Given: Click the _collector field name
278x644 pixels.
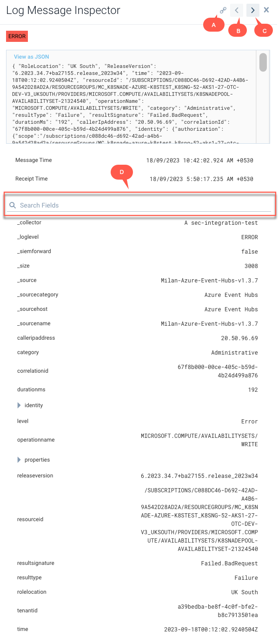Looking at the screenshot, I should tap(29, 222).
